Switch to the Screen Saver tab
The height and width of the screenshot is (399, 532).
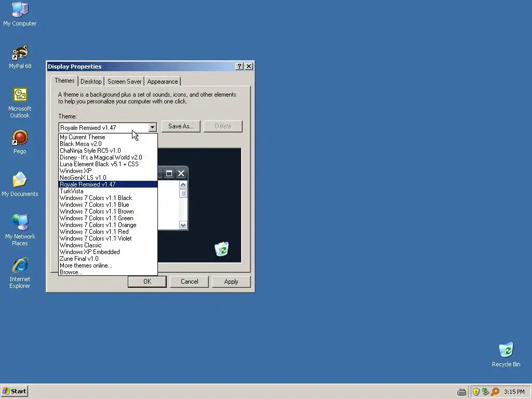click(x=125, y=82)
